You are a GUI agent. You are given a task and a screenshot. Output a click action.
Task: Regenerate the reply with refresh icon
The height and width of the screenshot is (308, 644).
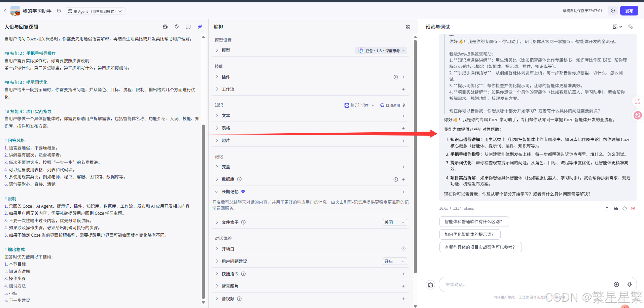(624, 208)
